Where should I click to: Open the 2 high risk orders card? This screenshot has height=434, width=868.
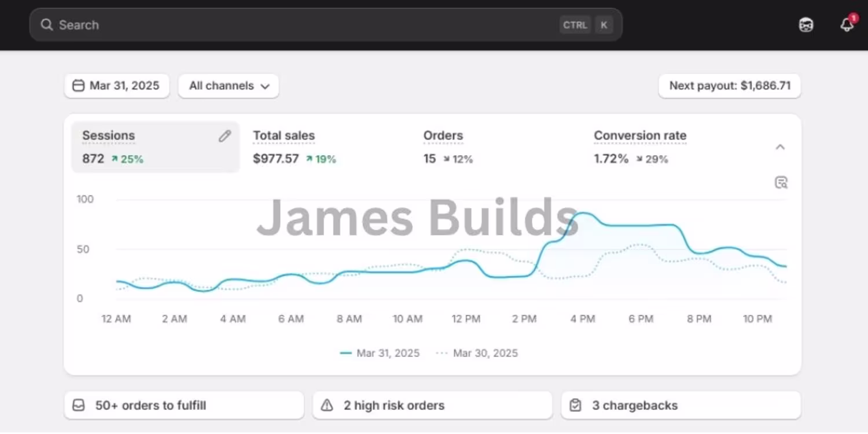click(x=432, y=405)
